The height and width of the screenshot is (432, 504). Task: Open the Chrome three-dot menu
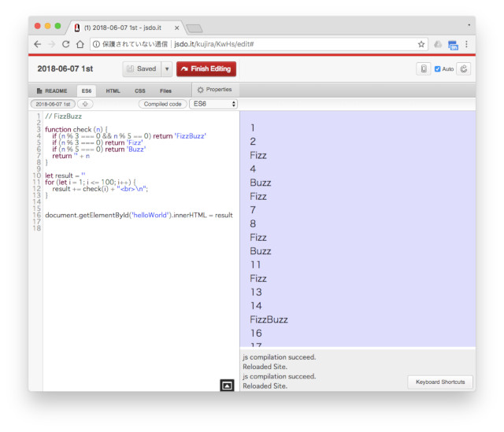pos(466,44)
